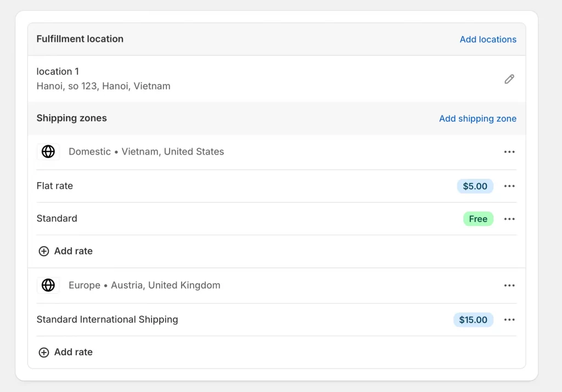Viewport: 562px width, 392px height.
Task: Open Standard International Shipping three-dot menu
Action: click(x=509, y=320)
